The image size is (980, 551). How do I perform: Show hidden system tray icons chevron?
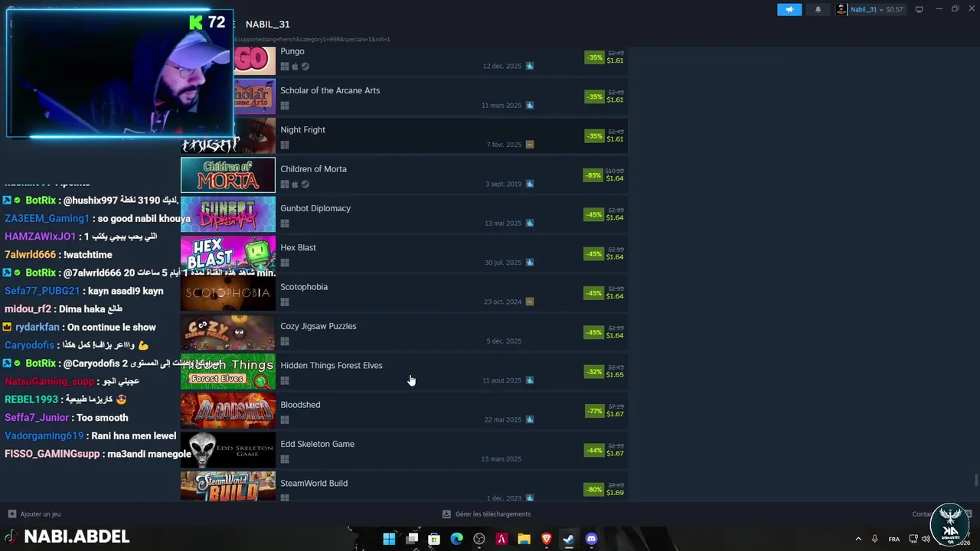(857, 539)
